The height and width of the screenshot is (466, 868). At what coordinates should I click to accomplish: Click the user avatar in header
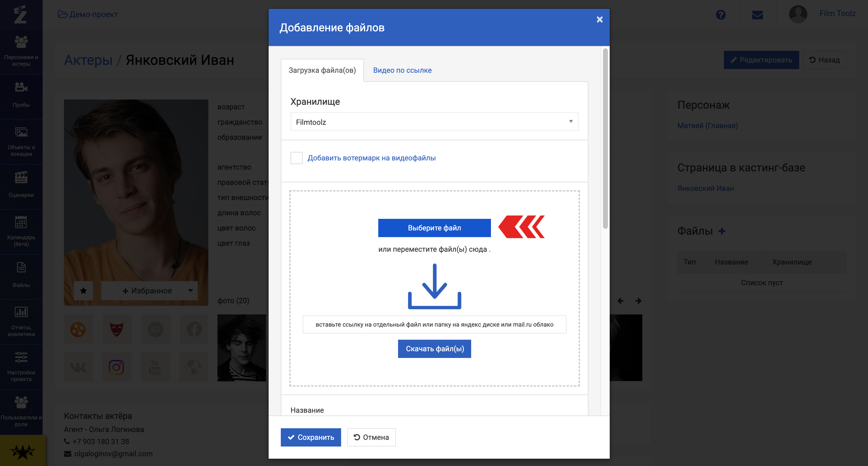(x=798, y=14)
